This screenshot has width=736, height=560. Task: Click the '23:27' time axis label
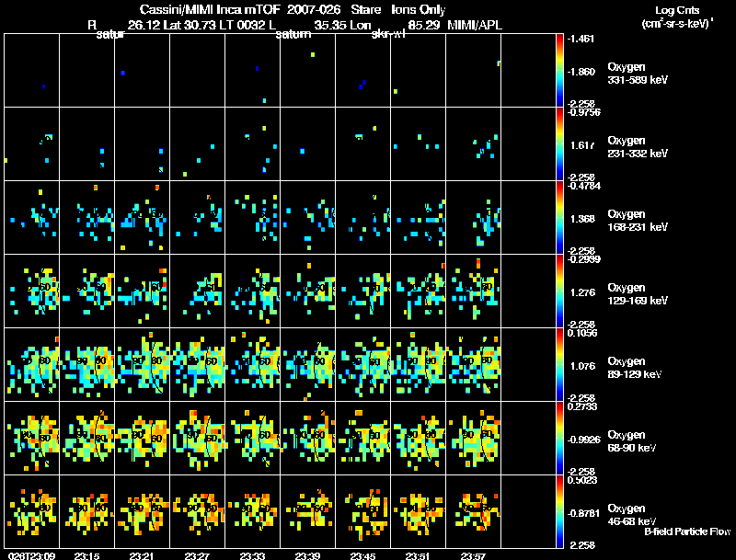tap(197, 556)
